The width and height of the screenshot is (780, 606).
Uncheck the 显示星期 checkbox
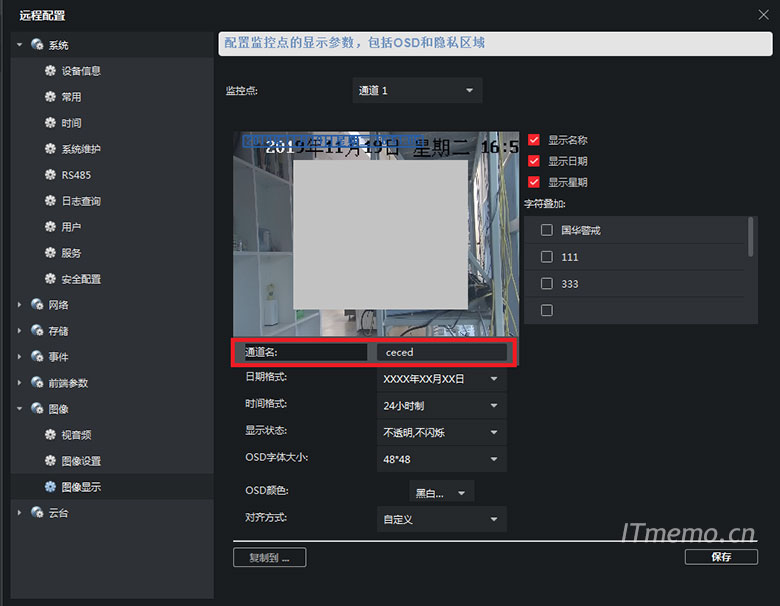click(x=534, y=182)
